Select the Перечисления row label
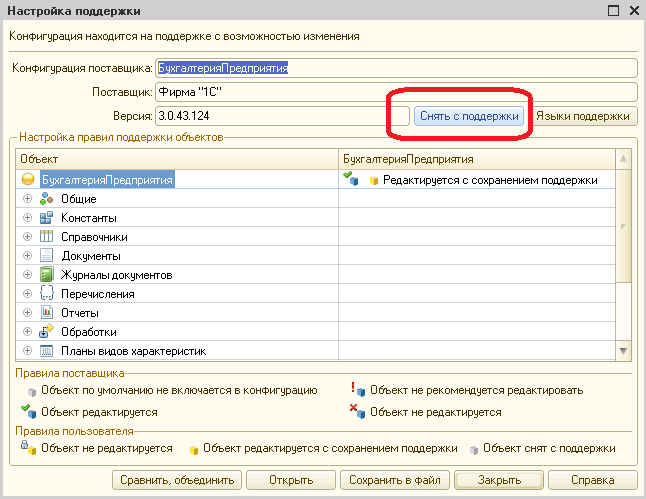This screenshot has width=646, height=499. tap(98, 294)
